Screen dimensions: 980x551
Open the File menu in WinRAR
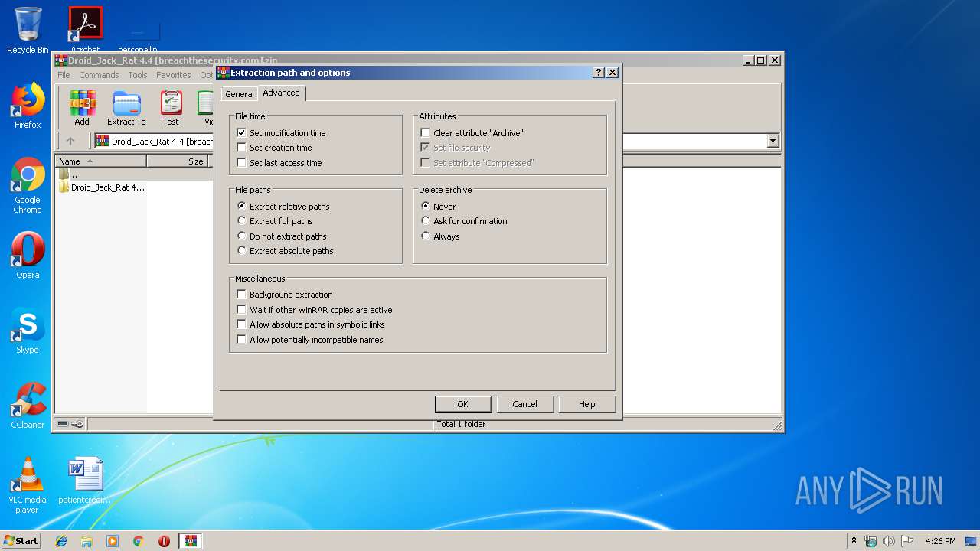tap(64, 75)
